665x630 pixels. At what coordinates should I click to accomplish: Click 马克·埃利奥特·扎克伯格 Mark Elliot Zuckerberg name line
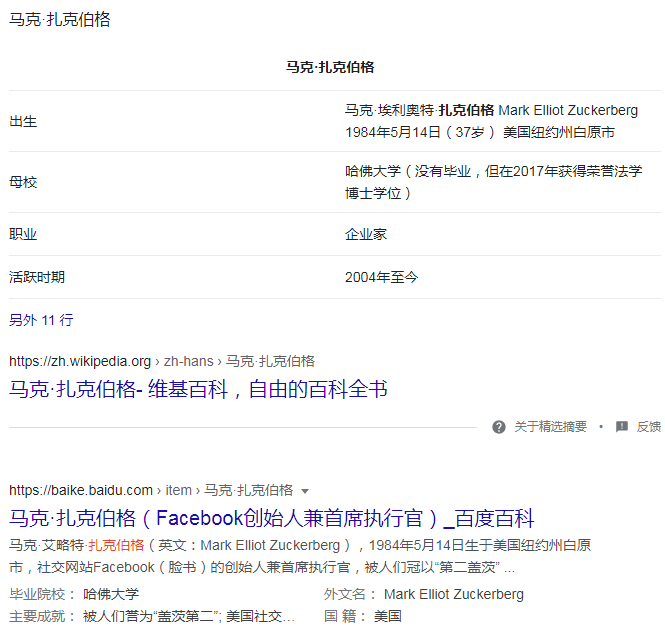491,110
